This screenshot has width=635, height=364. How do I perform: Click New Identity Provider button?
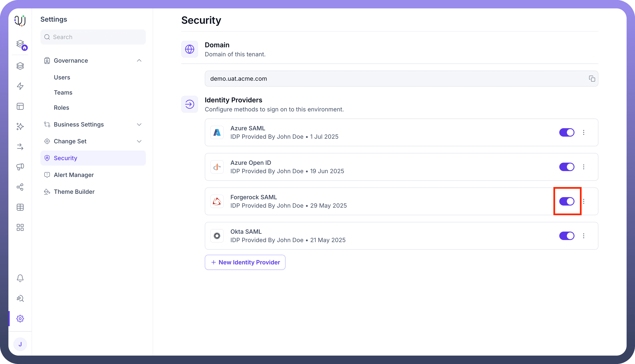[x=245, y=262]
